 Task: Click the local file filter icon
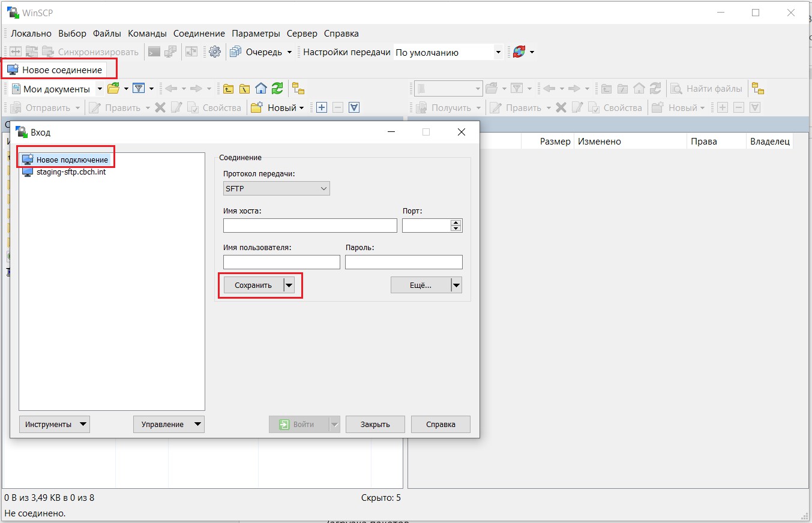coord(139,89)
